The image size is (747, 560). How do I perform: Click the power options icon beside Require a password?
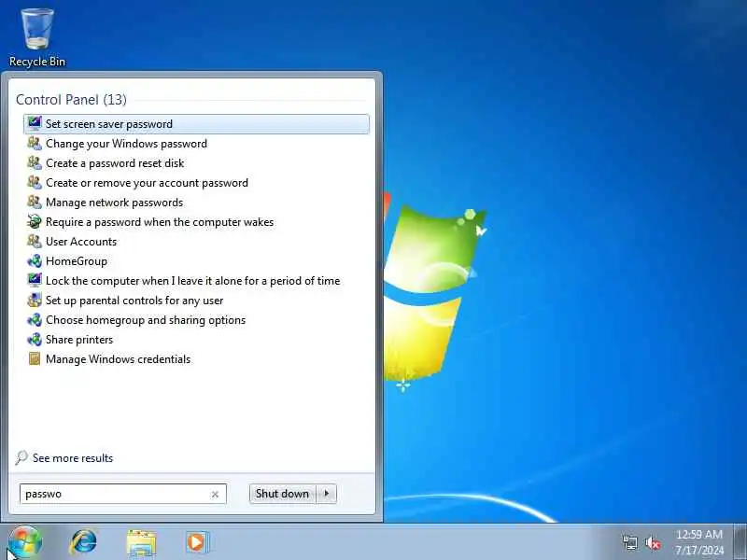point(35,221)
